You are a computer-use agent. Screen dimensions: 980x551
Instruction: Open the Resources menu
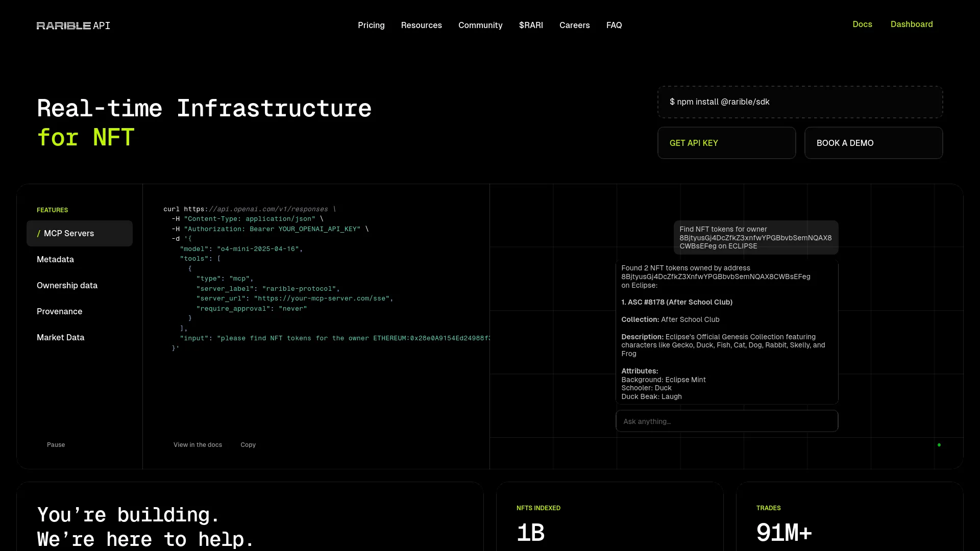click(421, 25)
